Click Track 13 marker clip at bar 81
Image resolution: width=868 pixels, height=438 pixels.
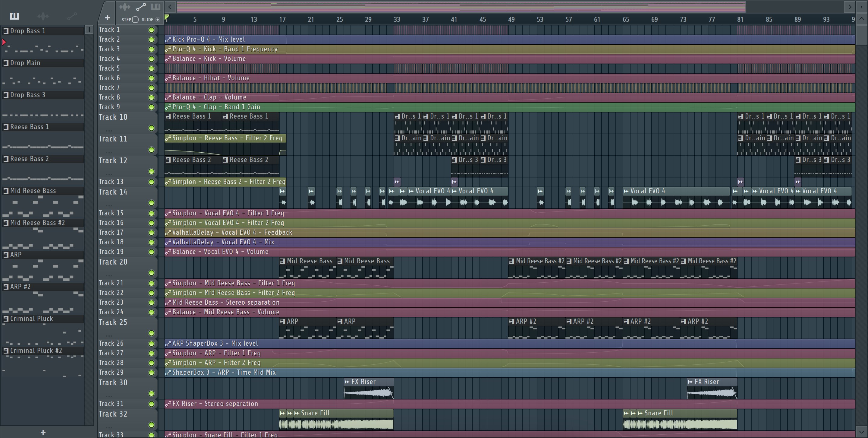coord(740,182)
